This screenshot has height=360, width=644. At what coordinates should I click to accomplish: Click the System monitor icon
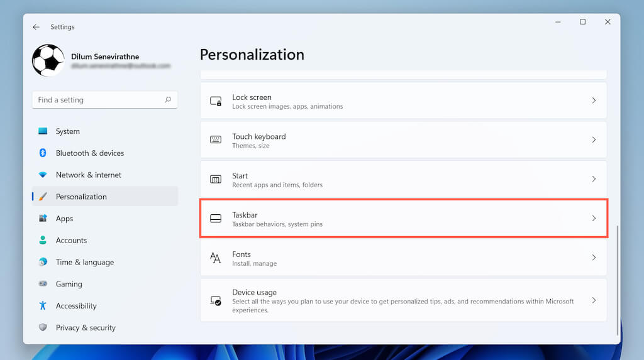[43, 131]
